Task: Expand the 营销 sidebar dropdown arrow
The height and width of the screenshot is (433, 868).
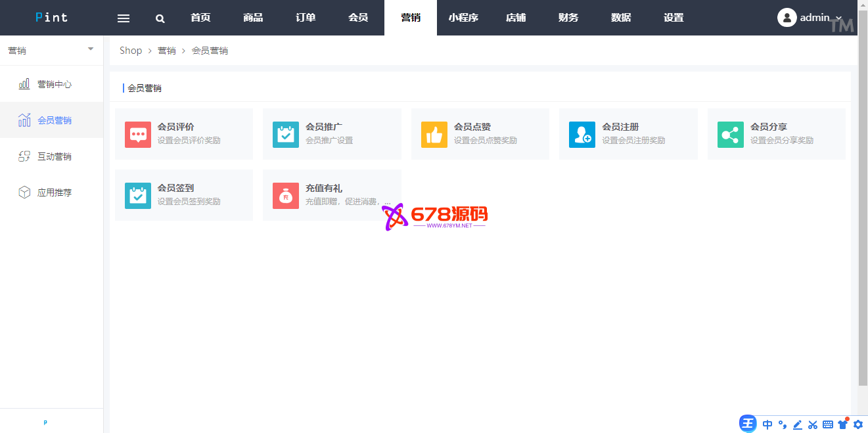Action: [x=91, y=49]
